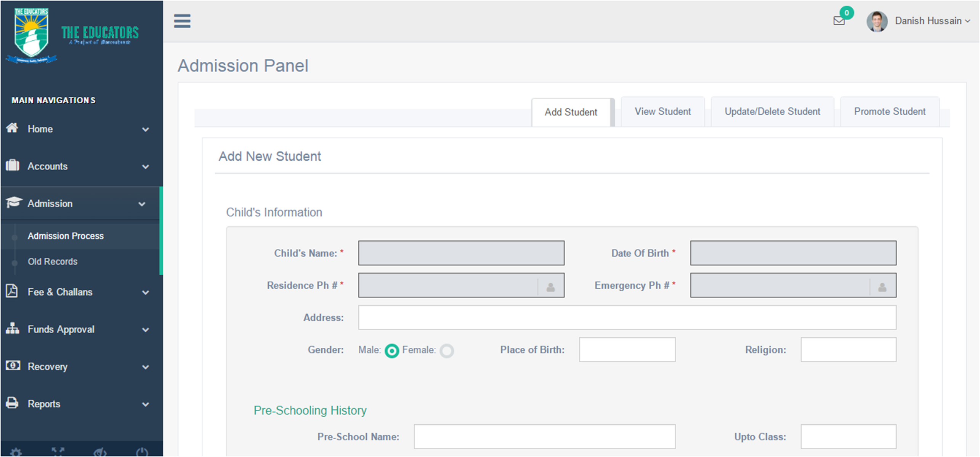Viewport: 980px width, 457px height.
Task: Click the Child's Name input field
Action: [x=461, y=253]
